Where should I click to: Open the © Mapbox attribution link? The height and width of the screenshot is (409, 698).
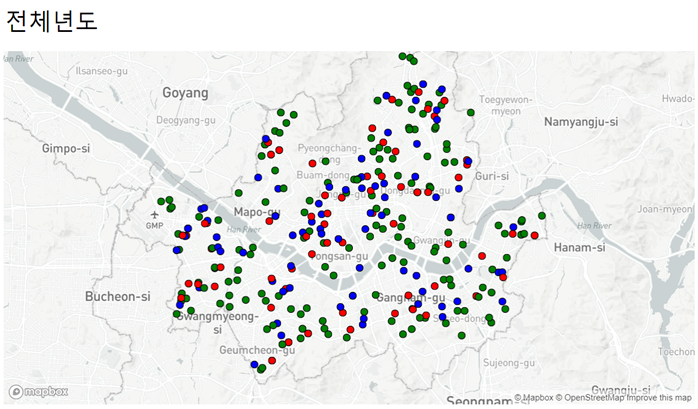tap(534, 397)
